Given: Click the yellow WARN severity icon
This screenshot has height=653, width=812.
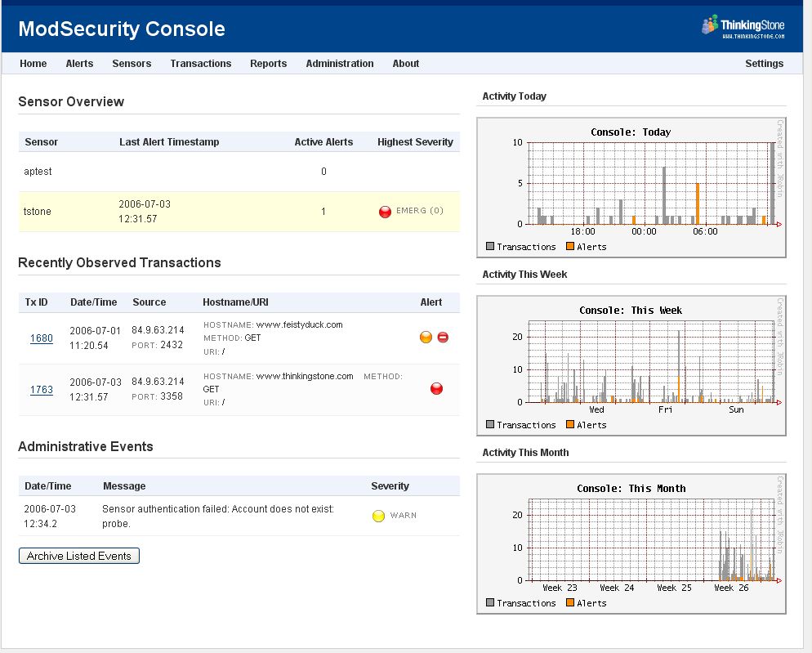Looking at the screenshot, I should [x=378, y=517].
